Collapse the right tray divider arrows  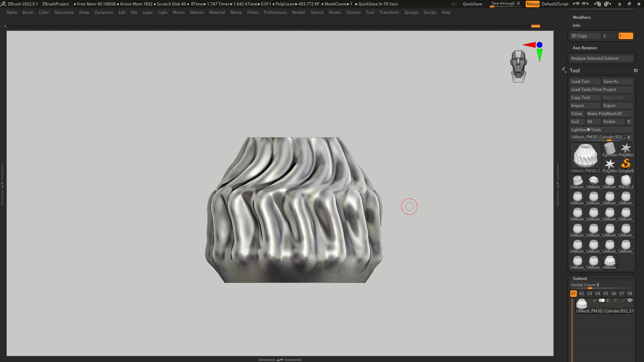pyautogui.click(x=558, y=185)
